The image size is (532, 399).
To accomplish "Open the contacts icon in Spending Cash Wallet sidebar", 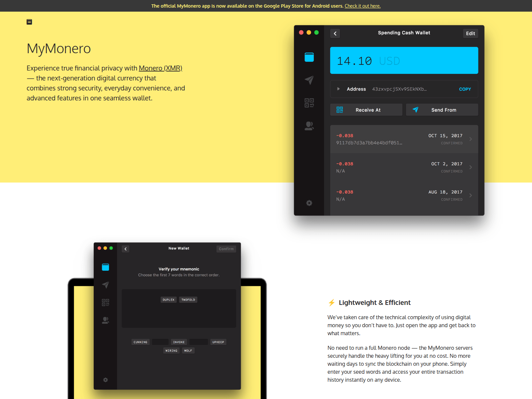I will (309, 126).
